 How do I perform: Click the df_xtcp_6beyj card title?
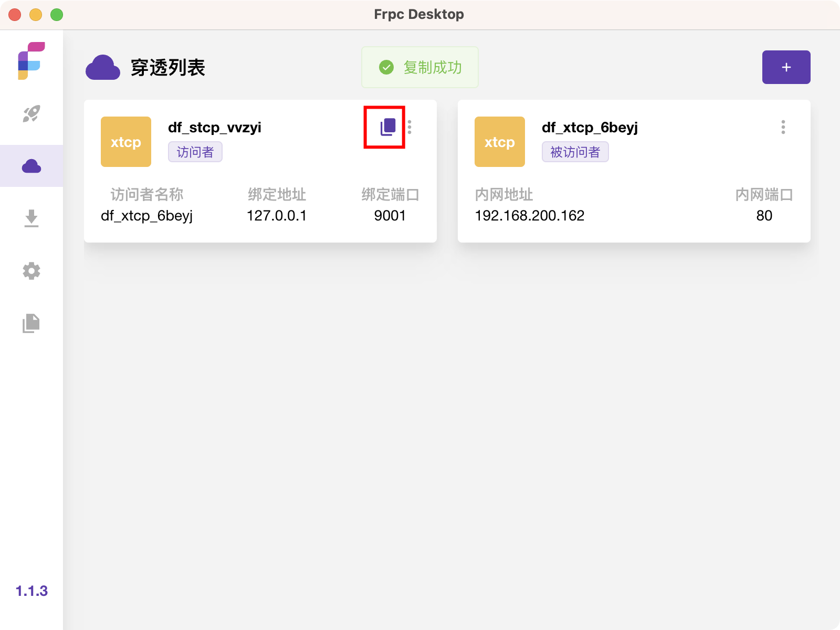coord(590,128)
